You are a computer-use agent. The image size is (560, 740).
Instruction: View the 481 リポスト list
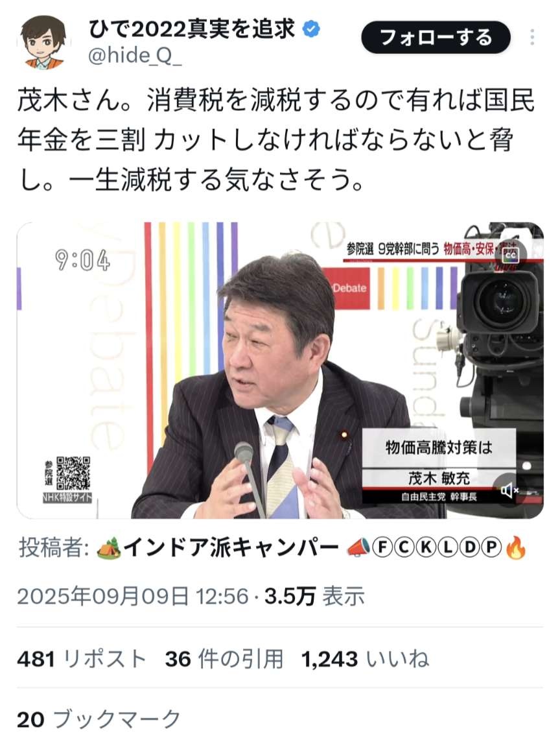click(x=82, y=658)
